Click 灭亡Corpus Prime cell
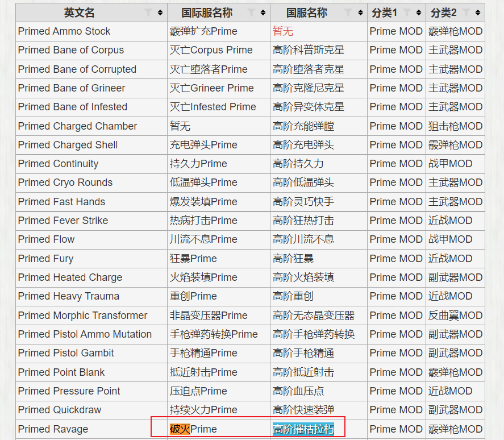This screenshot has height=440, width=504. tap(219, 50)
